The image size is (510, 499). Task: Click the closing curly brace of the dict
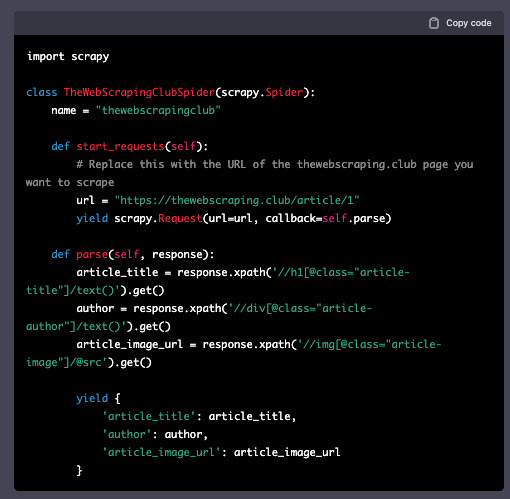(79, 470)
